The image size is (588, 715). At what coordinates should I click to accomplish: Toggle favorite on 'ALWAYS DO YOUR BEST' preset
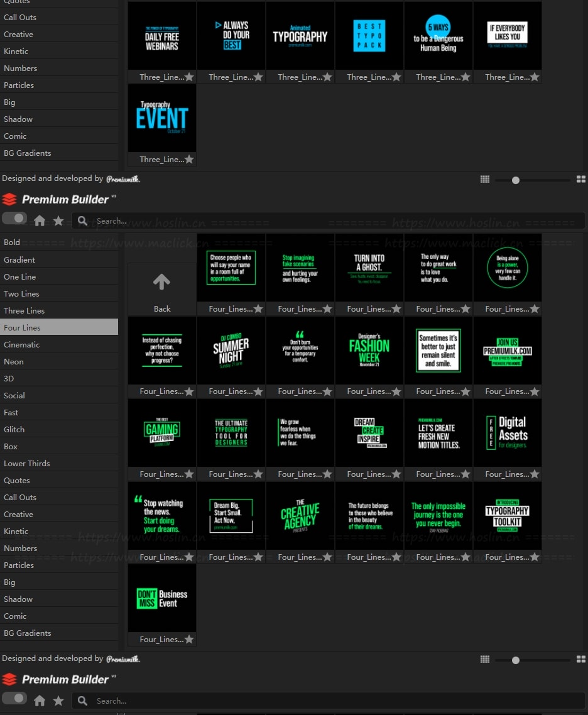click(258, 77)
